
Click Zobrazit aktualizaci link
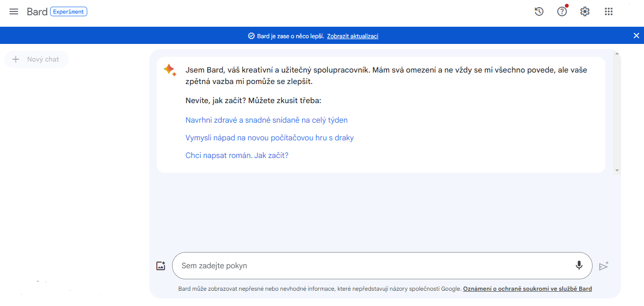point(353,36)
